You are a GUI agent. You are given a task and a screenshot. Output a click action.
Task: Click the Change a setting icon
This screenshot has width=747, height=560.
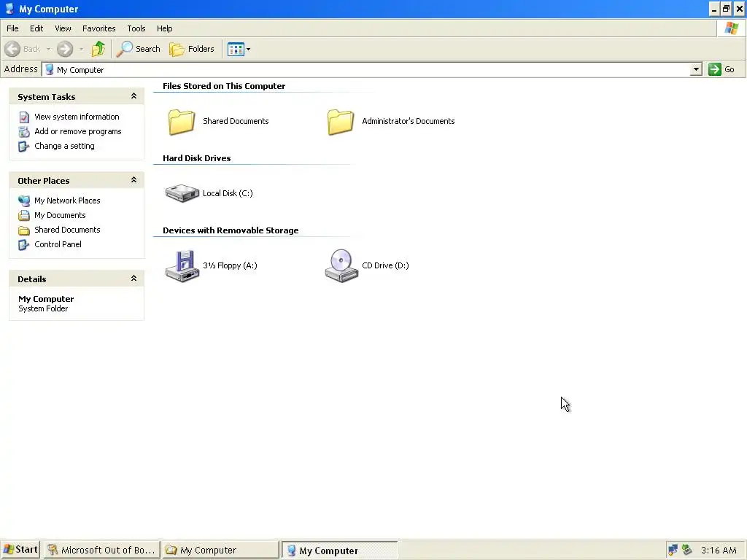(x=24, y=146)
